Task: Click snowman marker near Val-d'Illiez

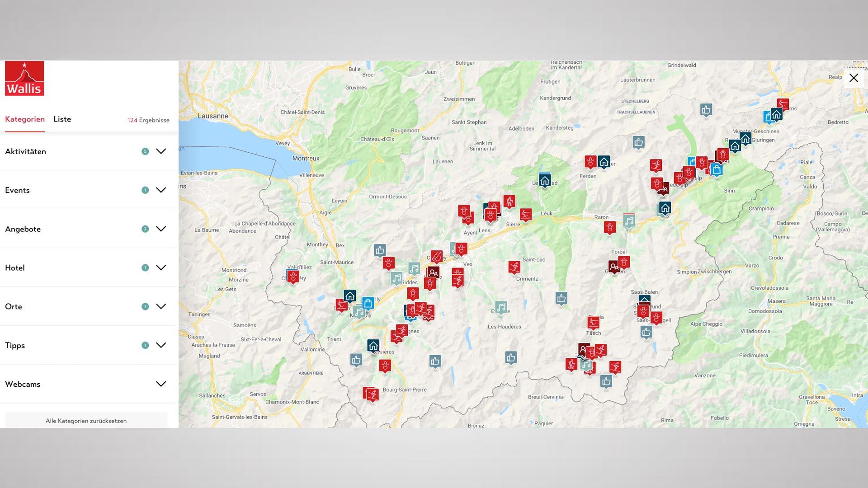Action: point(293,276)
